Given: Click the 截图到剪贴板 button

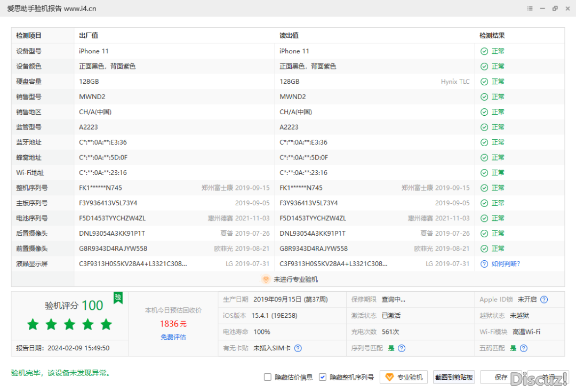Looking at the screenshot, I should pyautogui.click(x=454, y=377).
